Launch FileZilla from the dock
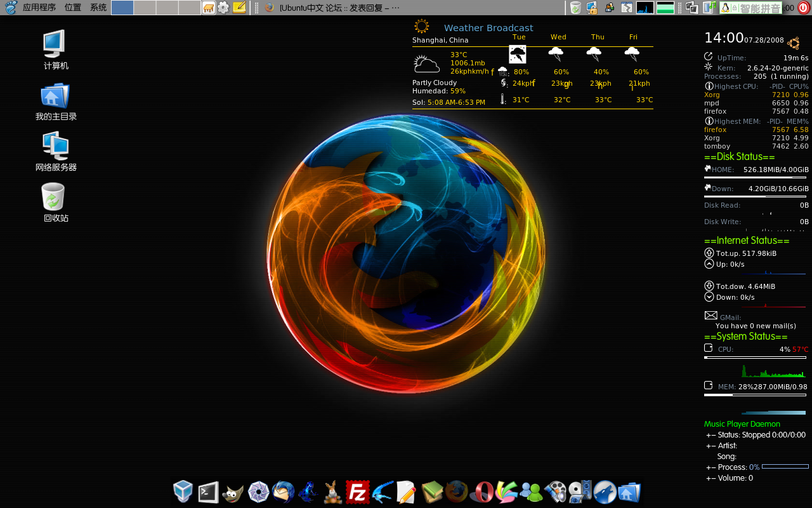 pos(358,491)
